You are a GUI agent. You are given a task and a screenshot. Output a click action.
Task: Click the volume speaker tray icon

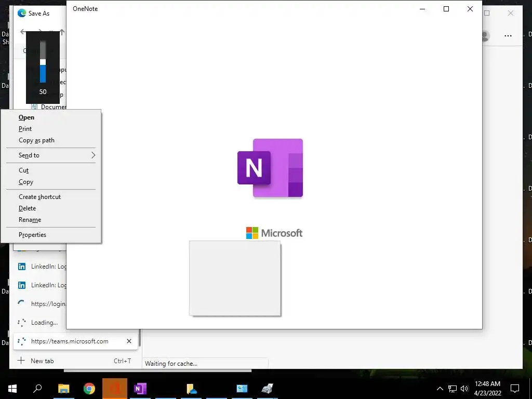pos(464,389)
